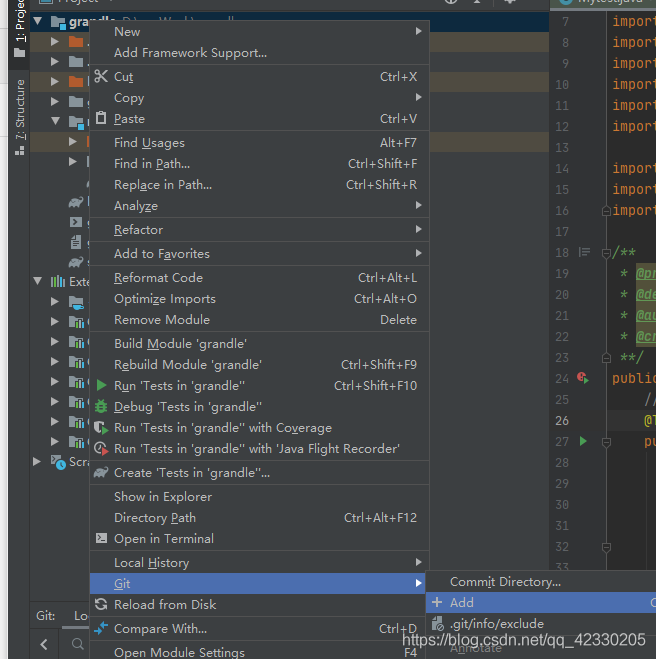Click the Project panel folder icon

pyautogui.click(x=19, y=53)
